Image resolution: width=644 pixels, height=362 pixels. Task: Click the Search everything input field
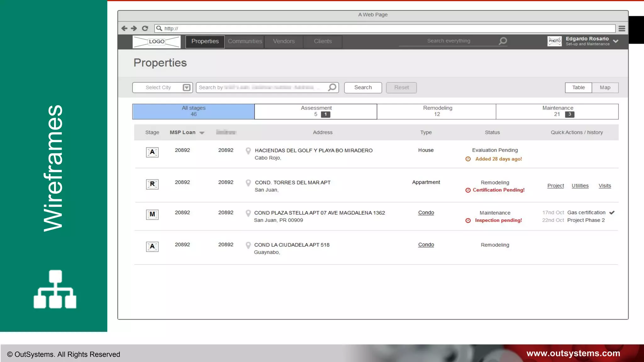[448, 41]
